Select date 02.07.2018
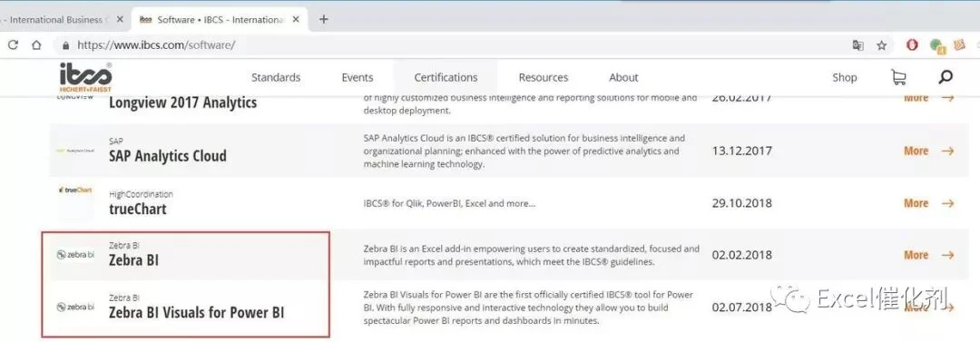The image size is (980, 342). pyautogui.click(x=741, y=307)
